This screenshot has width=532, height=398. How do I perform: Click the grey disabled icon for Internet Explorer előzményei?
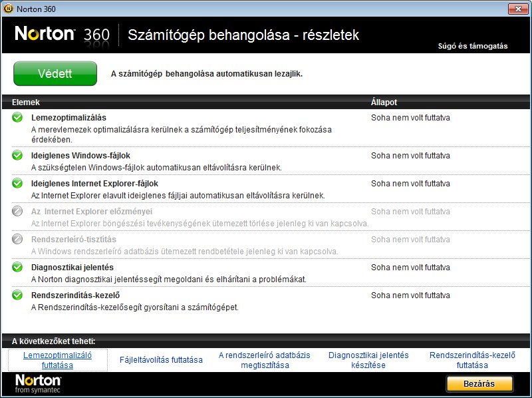click(x=17, y=212)
